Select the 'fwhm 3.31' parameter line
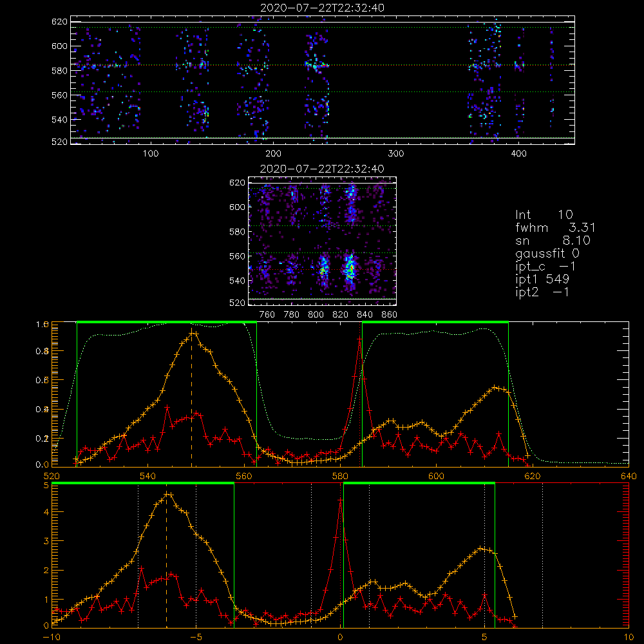Screen dimensions: 644x644 click(x=555, y=227)
